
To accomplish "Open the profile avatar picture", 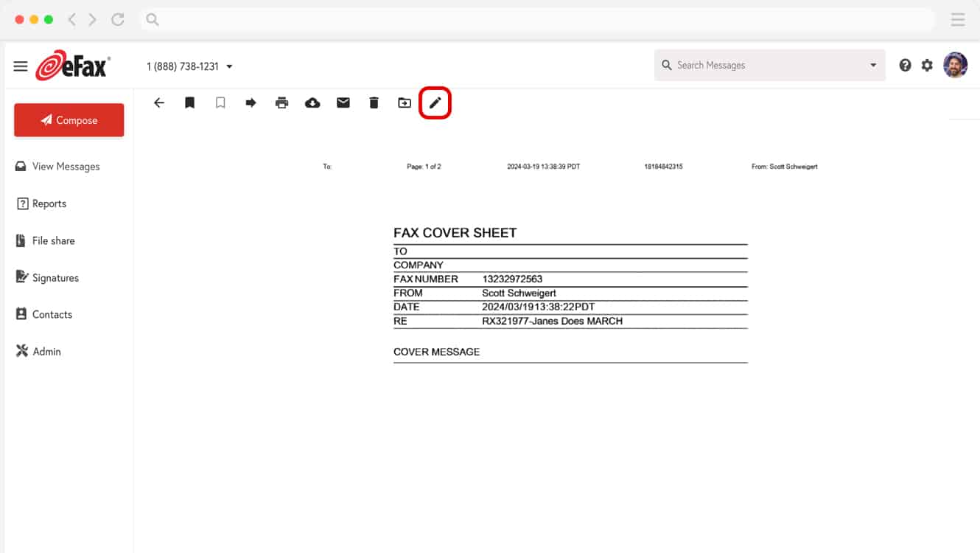I will point(956,65).
